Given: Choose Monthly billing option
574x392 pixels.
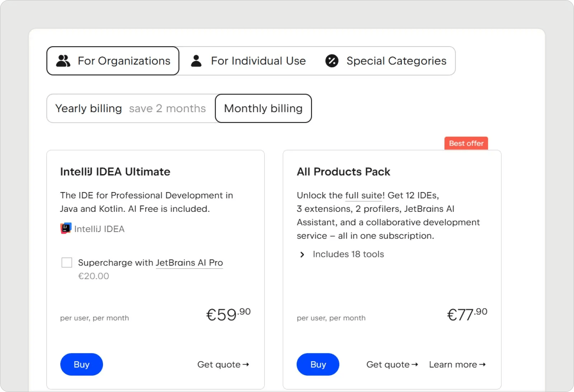Looking at the screenshot, I should coord(263,109).
